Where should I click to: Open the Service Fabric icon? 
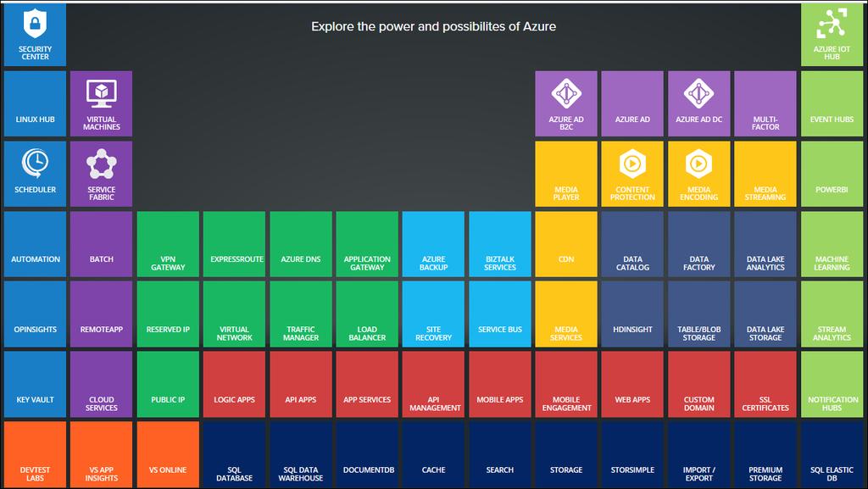pos(102,164)
